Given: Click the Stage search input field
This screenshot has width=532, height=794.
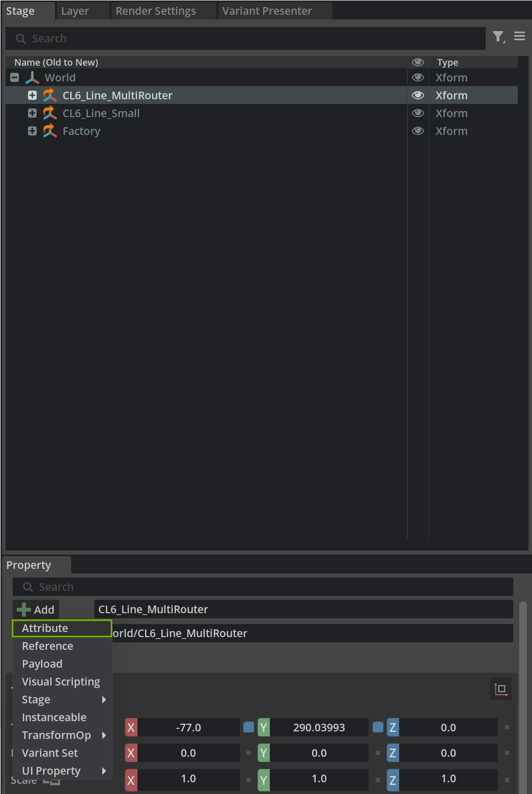Looking at the screenshot, I should [x=245, y=39].
